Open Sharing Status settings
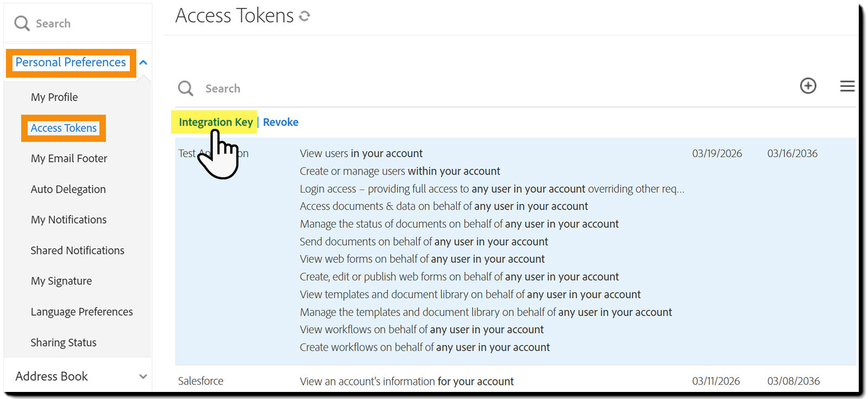The image size is (868, 399). point(63,342)
